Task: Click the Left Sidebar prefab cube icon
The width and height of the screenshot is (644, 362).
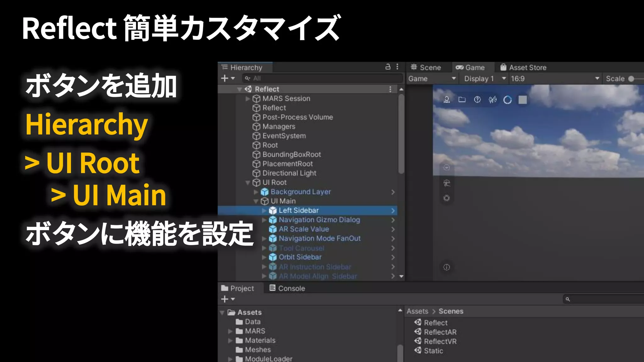Action: pyautogui.click(x=273, y=211)
